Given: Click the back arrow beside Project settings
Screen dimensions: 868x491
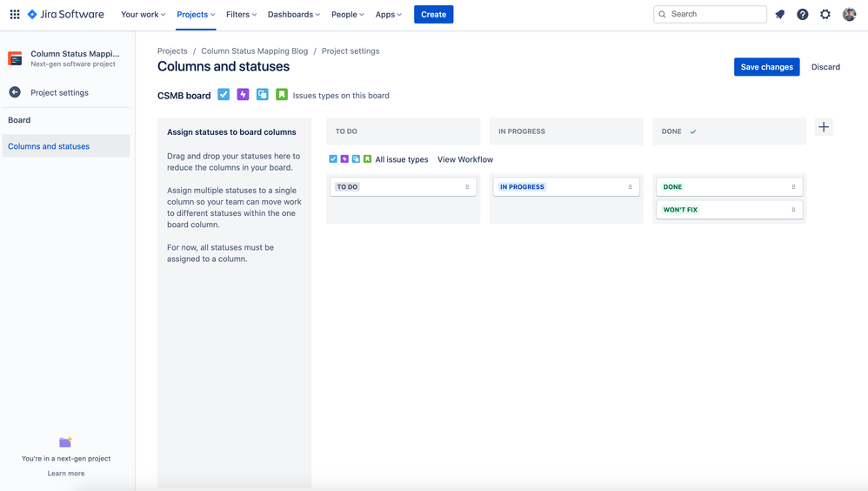Looking at the screenshot, I should click(x=15, y=92).
